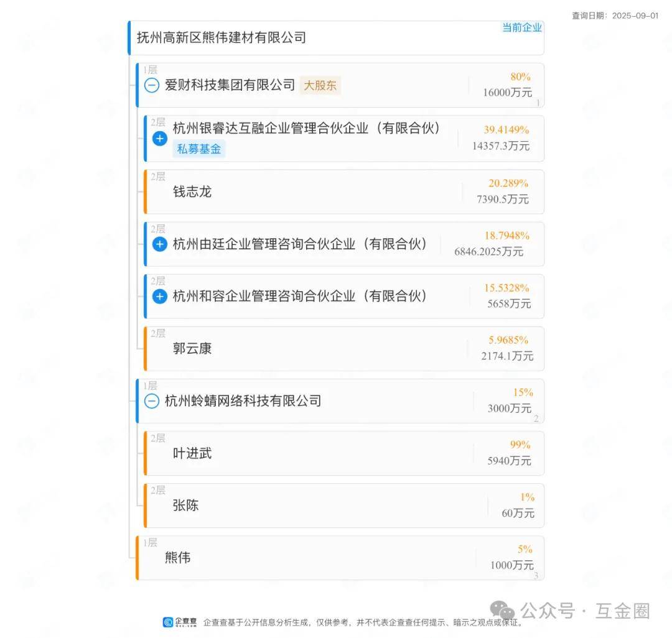The height and width of the screenshot is (638, 672).
Task: Select first-layer shareholder 熊伟
Action: (x=177, y=558)
